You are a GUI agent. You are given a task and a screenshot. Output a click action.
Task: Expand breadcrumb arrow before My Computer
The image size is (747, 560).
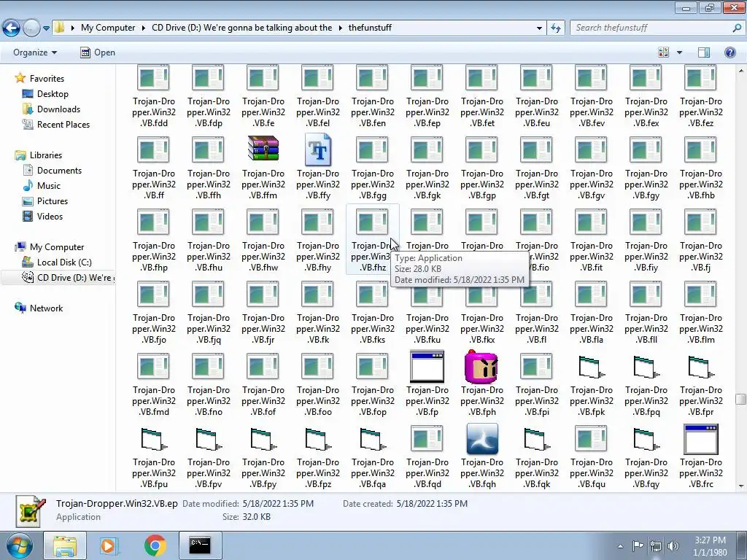point(72,28)
